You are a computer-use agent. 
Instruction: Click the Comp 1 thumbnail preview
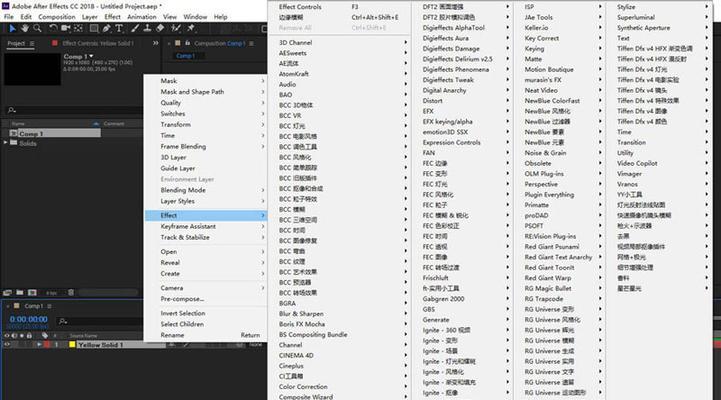pos(32,69)
